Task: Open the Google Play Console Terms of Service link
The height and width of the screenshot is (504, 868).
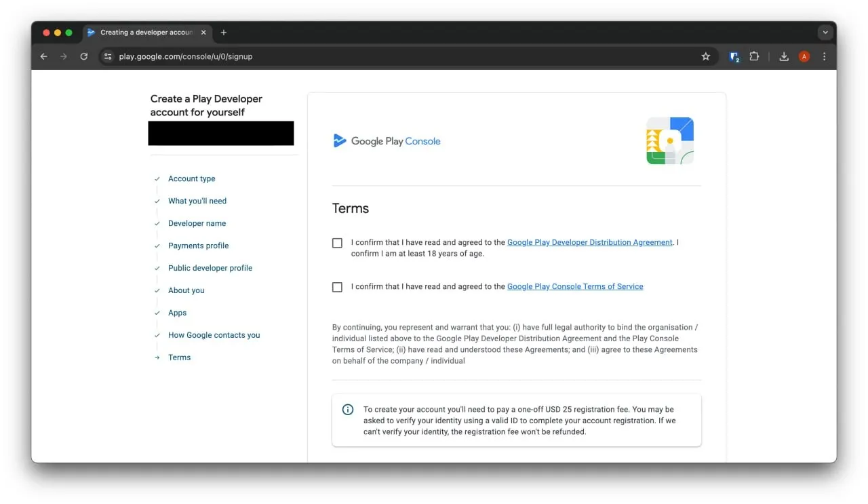Action: 575,286
